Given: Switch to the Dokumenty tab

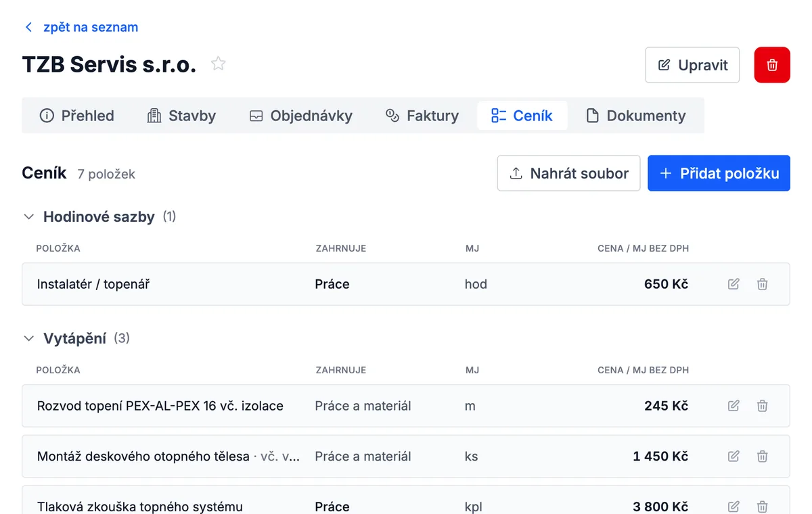Looking at the screenshot, I should click(635, 116).
